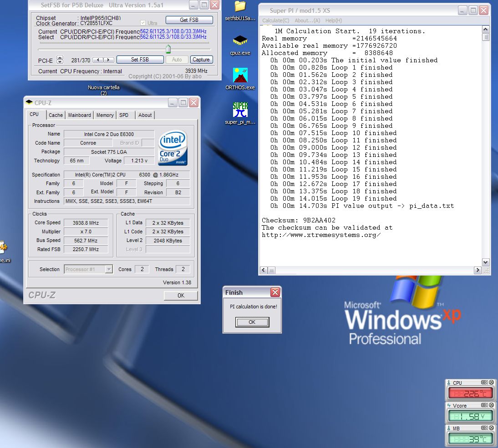Image resolution: width=498 pixels, height=448 pixels.
Task: Click the thermometer icon on the MB gadget
Action: 449,428
